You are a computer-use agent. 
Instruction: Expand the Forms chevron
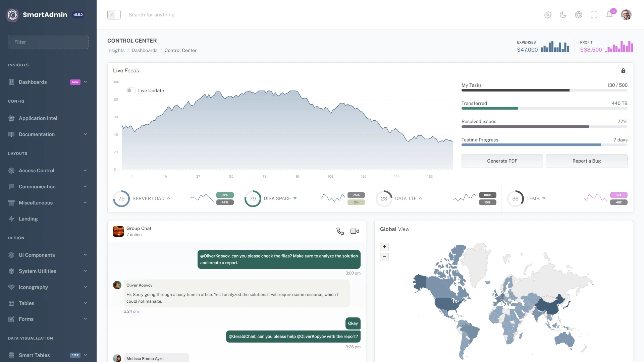click(85, 319)
